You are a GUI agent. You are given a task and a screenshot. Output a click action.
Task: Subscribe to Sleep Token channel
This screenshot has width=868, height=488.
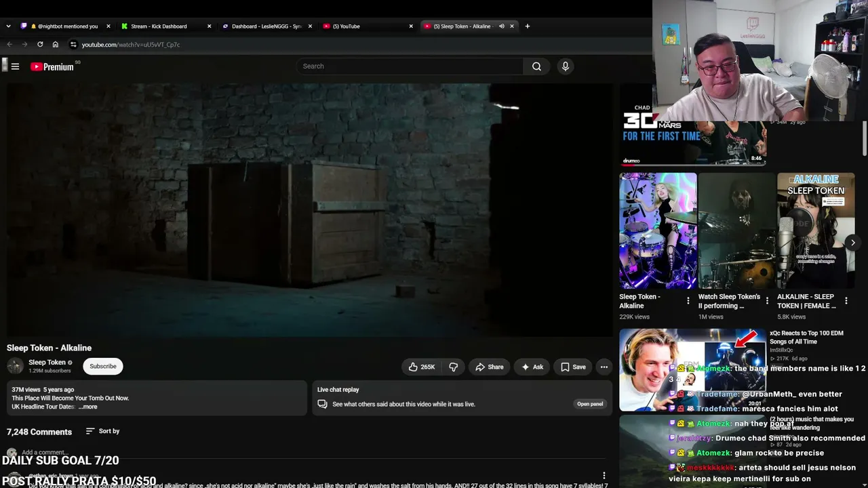click(103, 366)
